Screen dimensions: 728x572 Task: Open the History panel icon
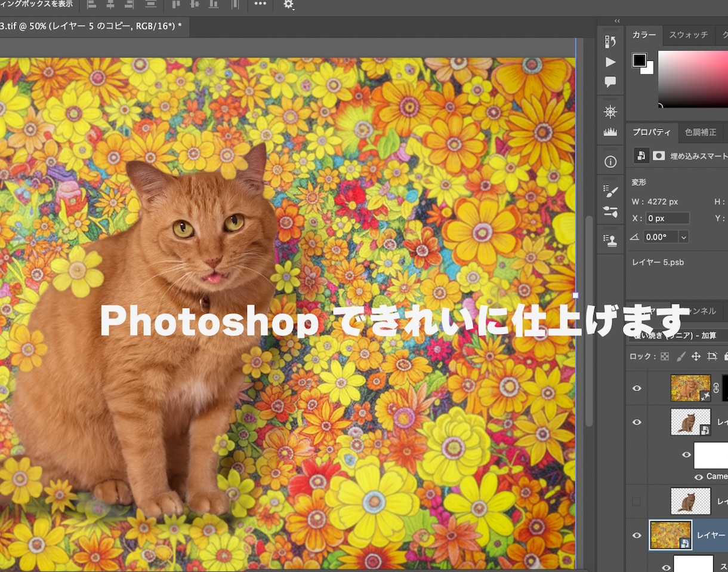[x=610, y=42]
